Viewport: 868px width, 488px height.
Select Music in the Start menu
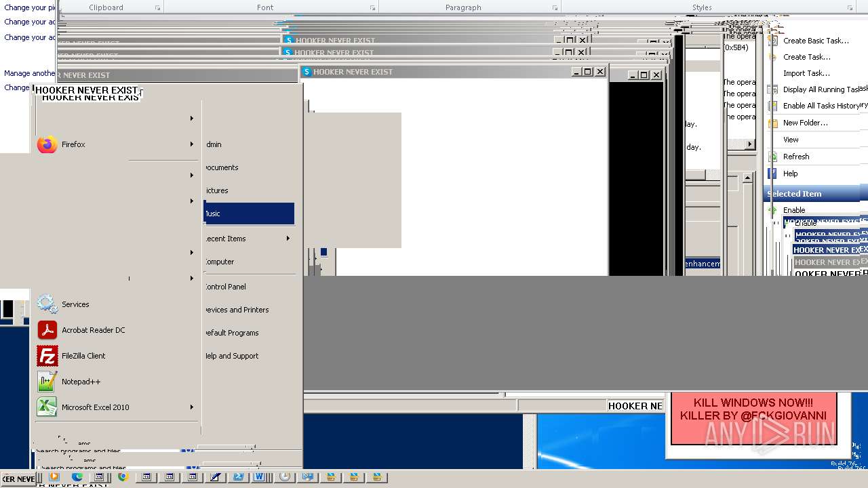[x=249, y=213]
